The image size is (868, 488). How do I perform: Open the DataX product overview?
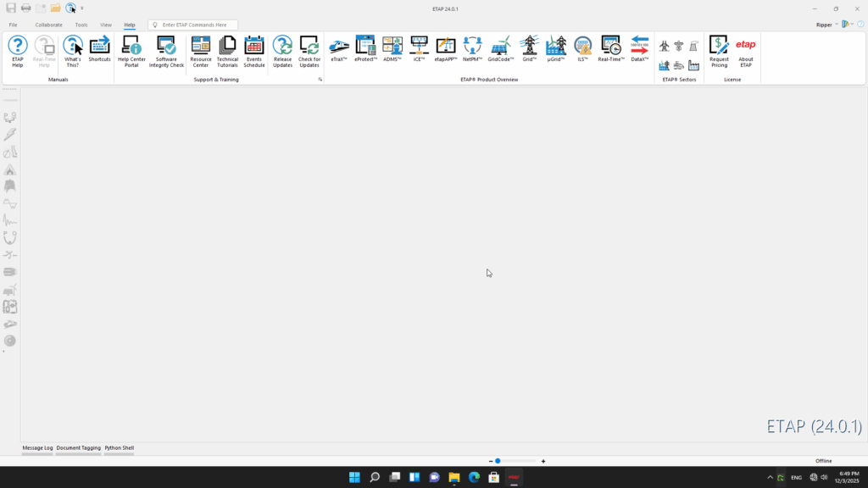[x=639, y=49]
